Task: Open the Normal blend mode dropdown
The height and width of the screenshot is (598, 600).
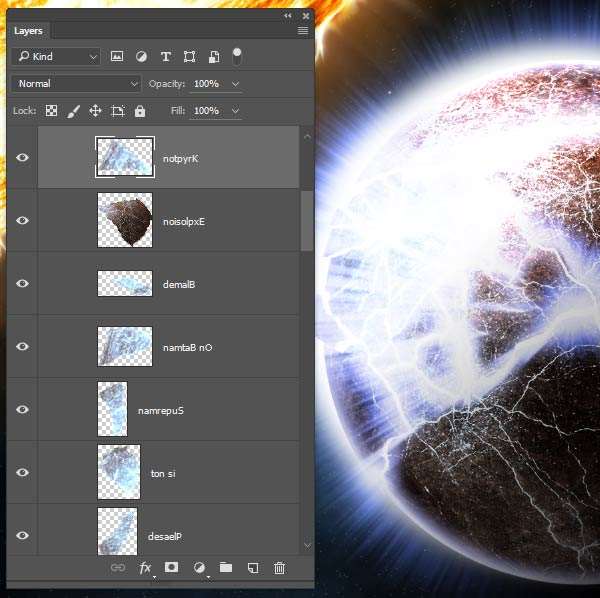Action: 77,84
